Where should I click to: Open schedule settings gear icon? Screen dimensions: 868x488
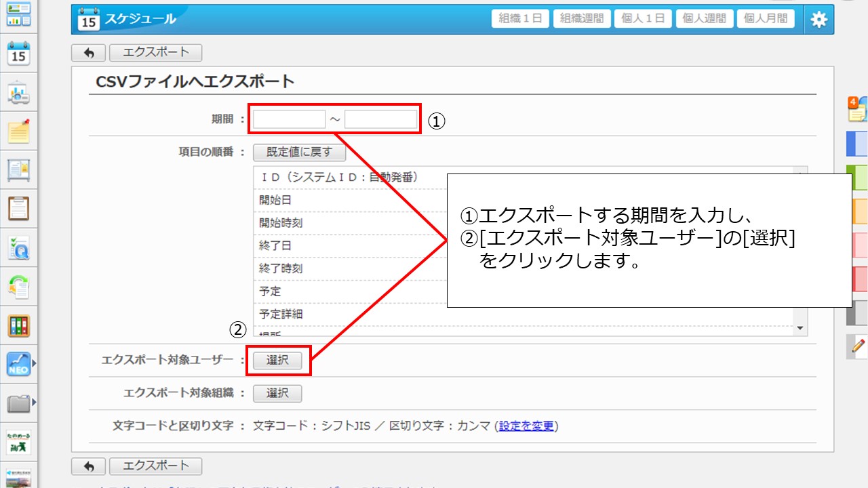819,20
